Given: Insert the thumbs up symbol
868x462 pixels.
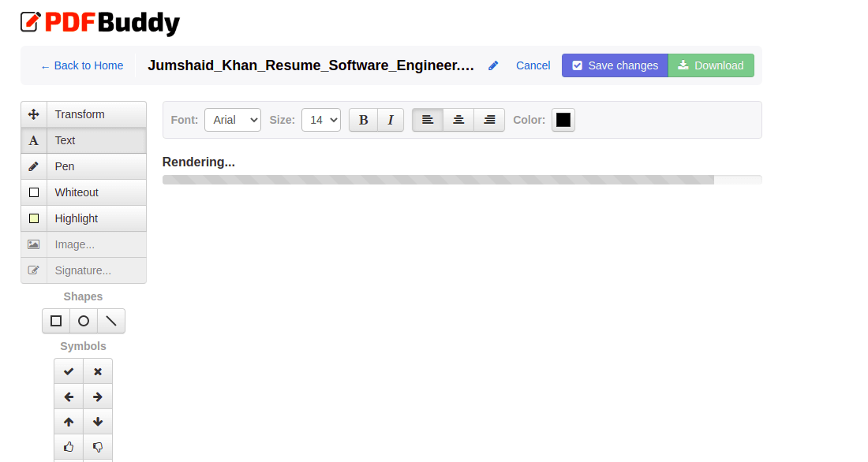Looking at the screenshot, I should [x=69, y=447].
